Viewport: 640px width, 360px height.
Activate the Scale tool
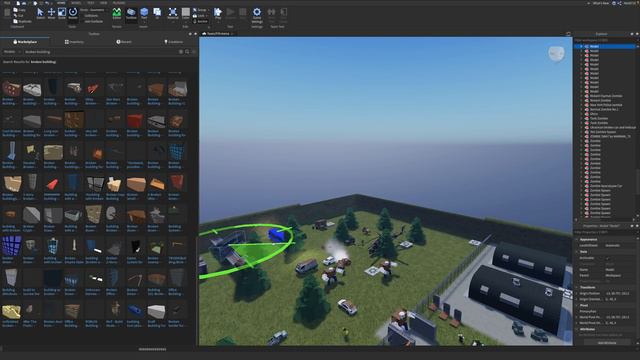[62, 13]
